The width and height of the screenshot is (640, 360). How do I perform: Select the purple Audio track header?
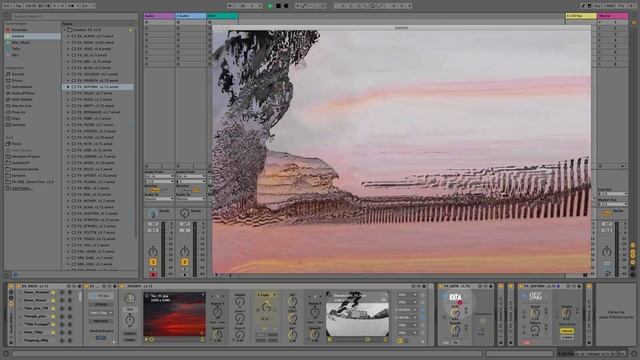point(159,16)
